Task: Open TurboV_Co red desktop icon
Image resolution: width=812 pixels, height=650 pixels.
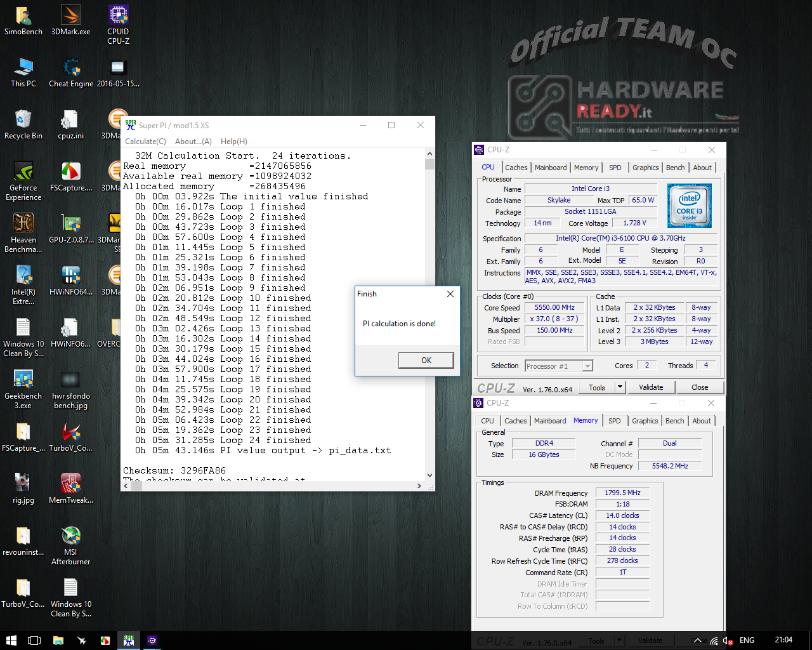Action: click(x=71, y=437)
